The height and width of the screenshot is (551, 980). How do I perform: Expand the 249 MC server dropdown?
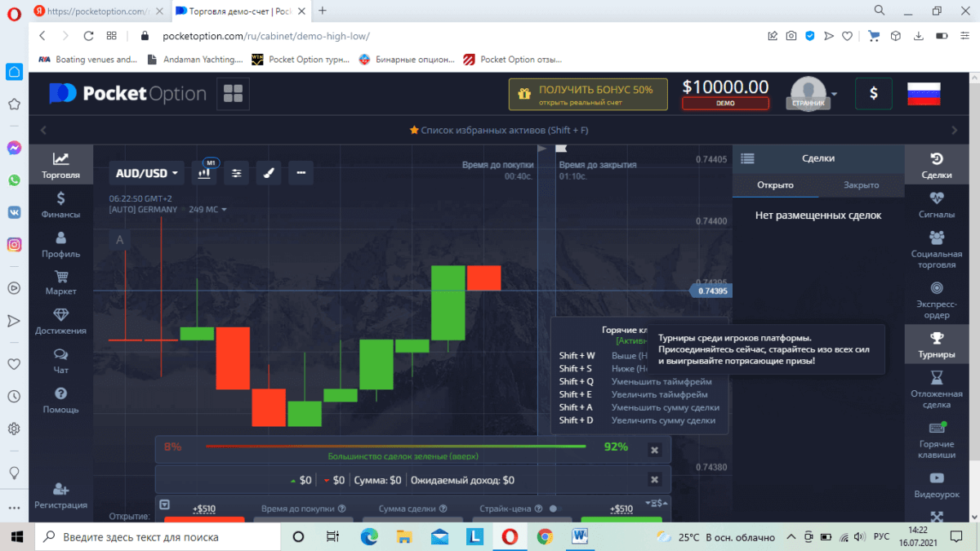pos(207,210)
